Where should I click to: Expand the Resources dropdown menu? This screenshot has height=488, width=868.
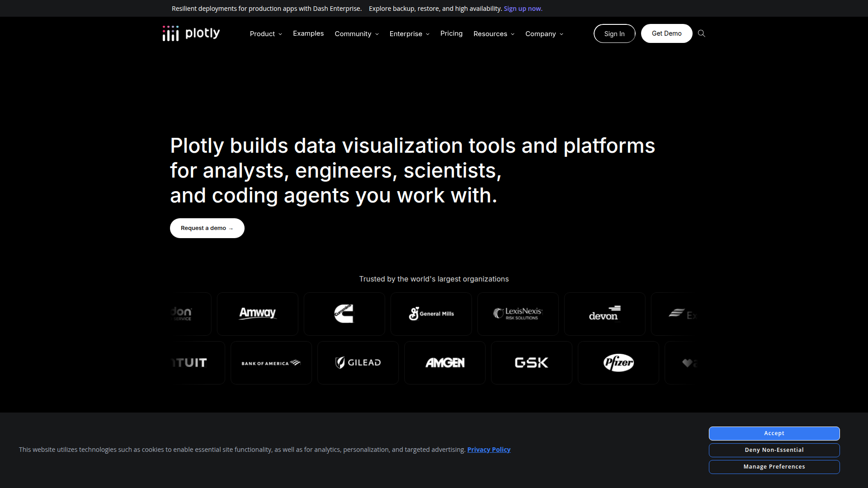tap(494, 34)
